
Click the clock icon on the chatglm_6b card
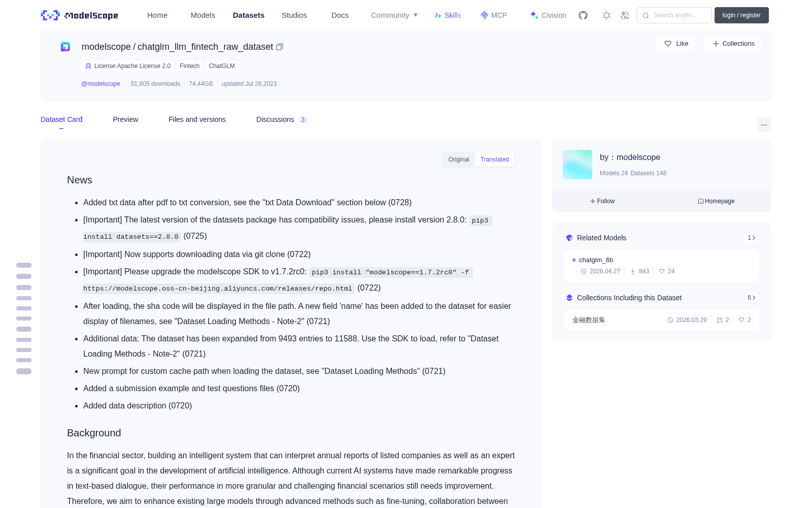coord(584,271)
